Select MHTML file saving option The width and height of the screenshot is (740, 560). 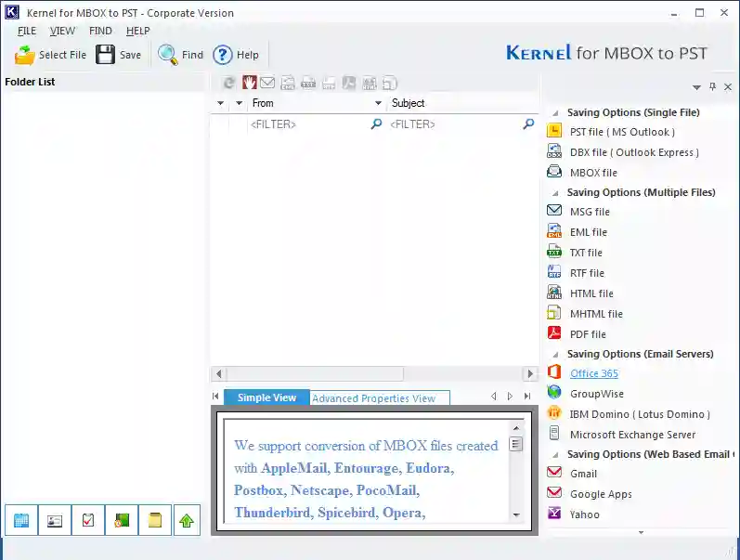[596, 314]
